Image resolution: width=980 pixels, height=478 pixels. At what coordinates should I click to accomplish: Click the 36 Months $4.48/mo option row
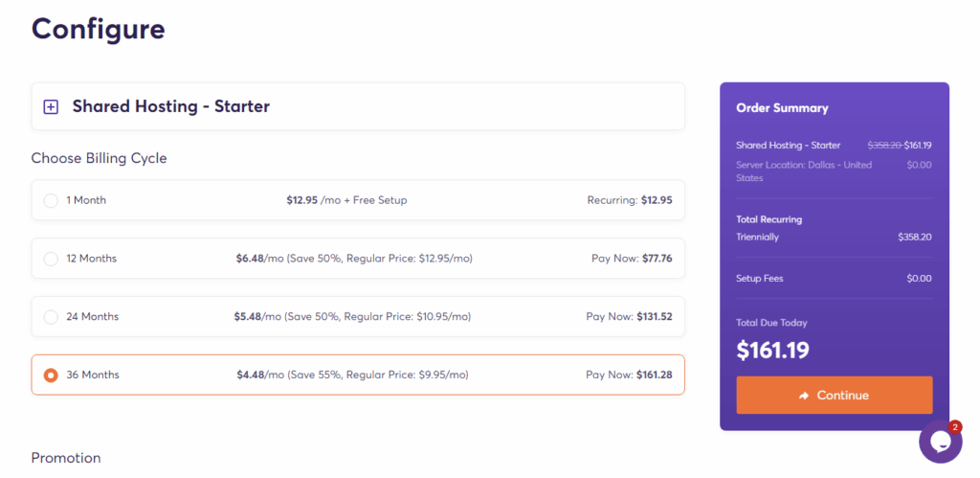(x=357, y=375)
